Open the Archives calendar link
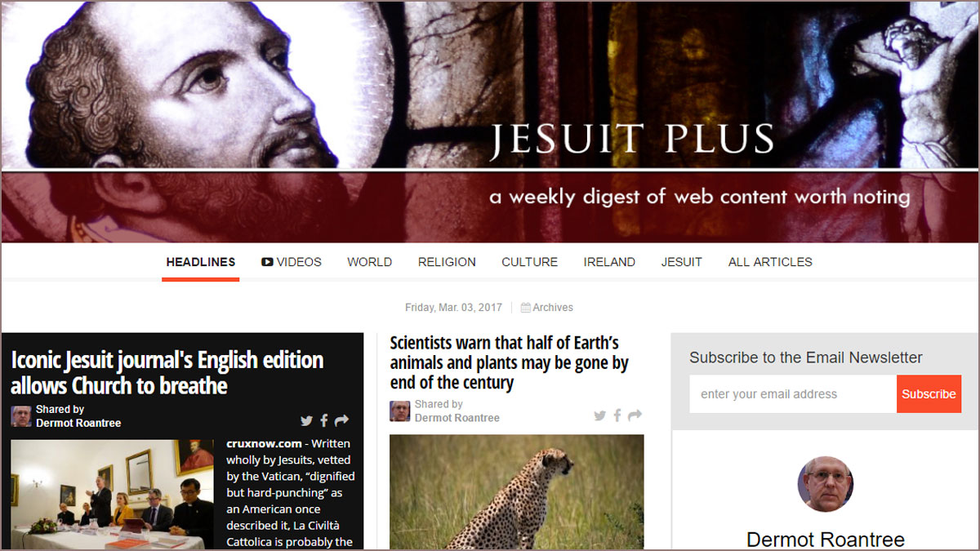 click(547, 308)
